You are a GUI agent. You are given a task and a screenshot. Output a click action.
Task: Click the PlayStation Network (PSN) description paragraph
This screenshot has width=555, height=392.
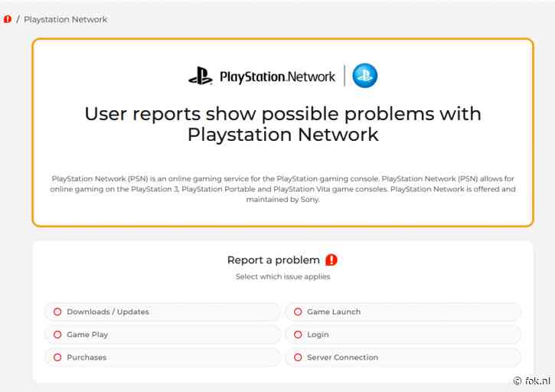pos(282,189)
